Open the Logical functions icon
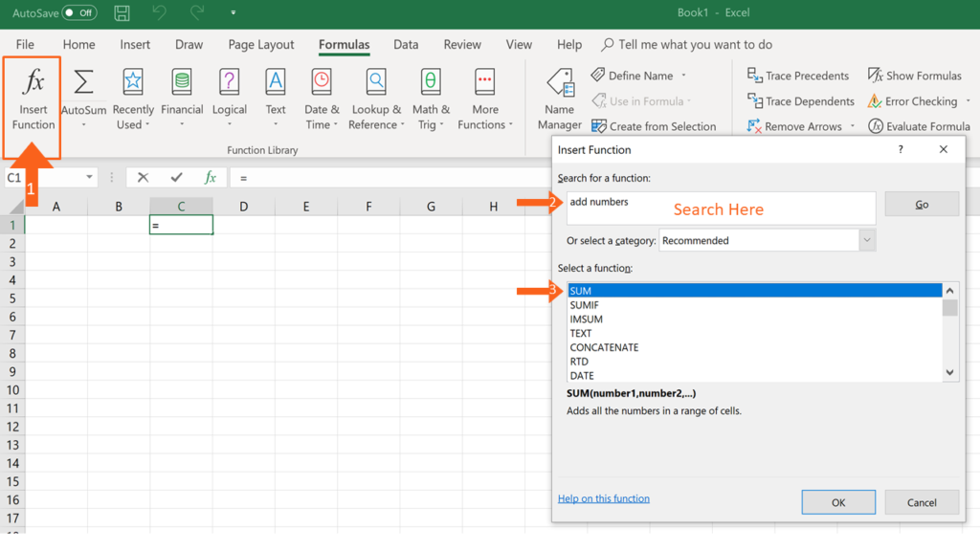Screen dimensions: 980x551 pos(230,82)
